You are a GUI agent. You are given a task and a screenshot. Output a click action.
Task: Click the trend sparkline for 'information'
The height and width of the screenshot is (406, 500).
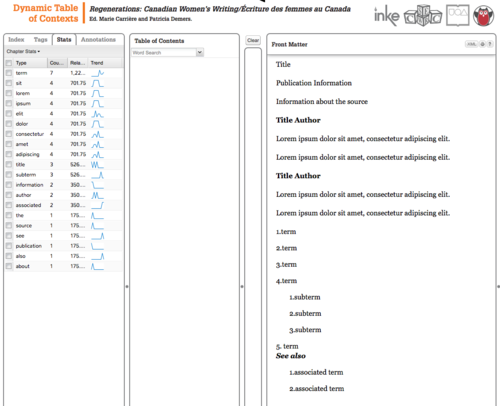point(98,185)
